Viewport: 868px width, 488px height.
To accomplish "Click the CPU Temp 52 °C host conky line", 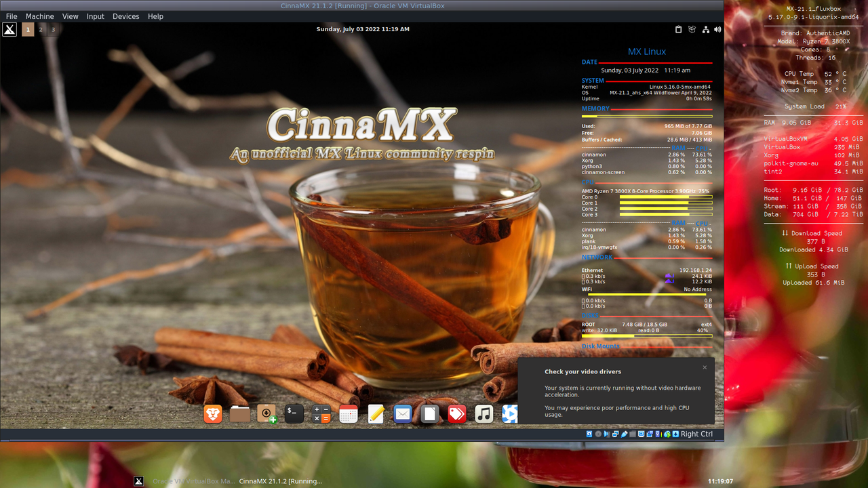I will click(x=815, y=74).
